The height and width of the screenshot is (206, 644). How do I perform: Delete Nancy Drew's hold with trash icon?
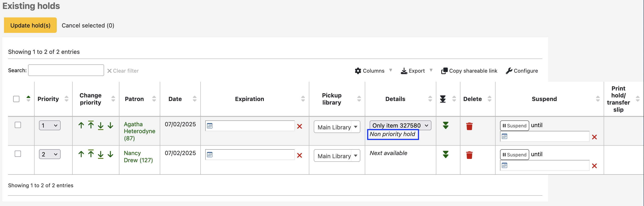pos(469,155)
